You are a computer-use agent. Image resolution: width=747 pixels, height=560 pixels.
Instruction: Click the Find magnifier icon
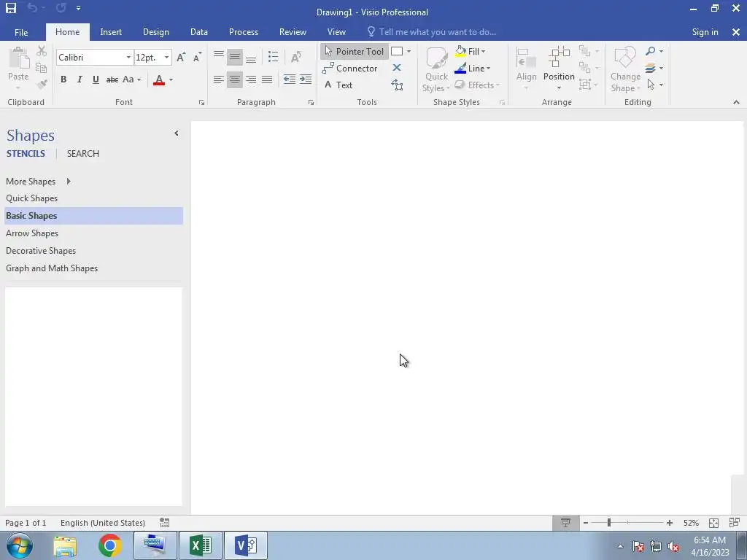click(x=651, y=51)
